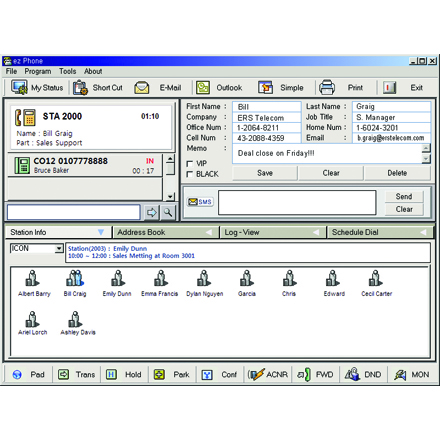Open the ICON view dropdown
This screenshot has height=440, width=440.
pyautogui.click(x=59, y=248)
